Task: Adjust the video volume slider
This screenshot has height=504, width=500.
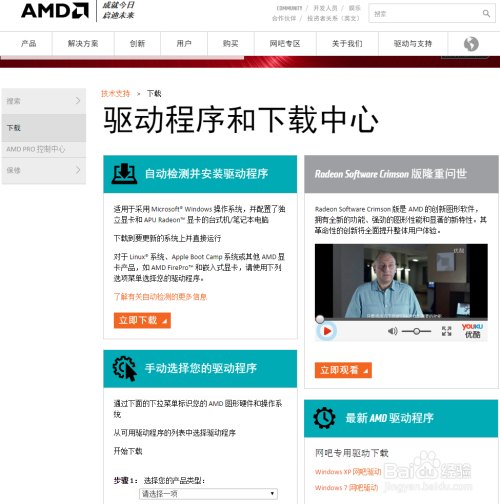Action: click(x=416, y=331)
